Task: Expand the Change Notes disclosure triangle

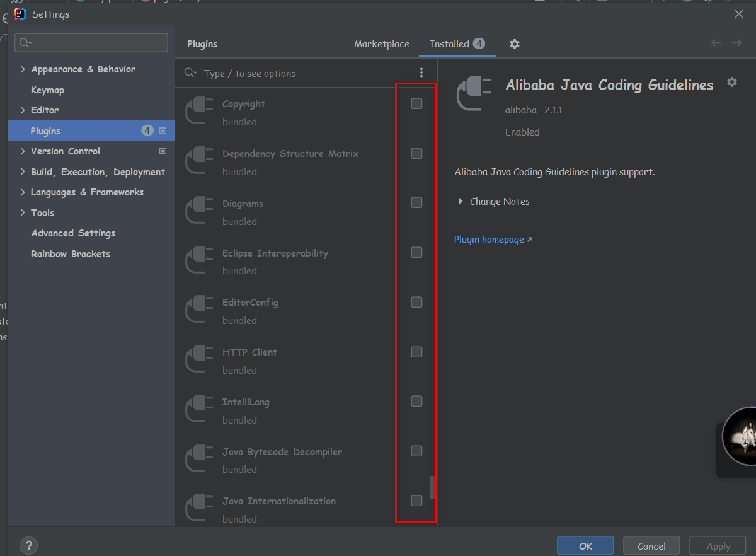Action: pyautogui.click(x=461, y=202)
